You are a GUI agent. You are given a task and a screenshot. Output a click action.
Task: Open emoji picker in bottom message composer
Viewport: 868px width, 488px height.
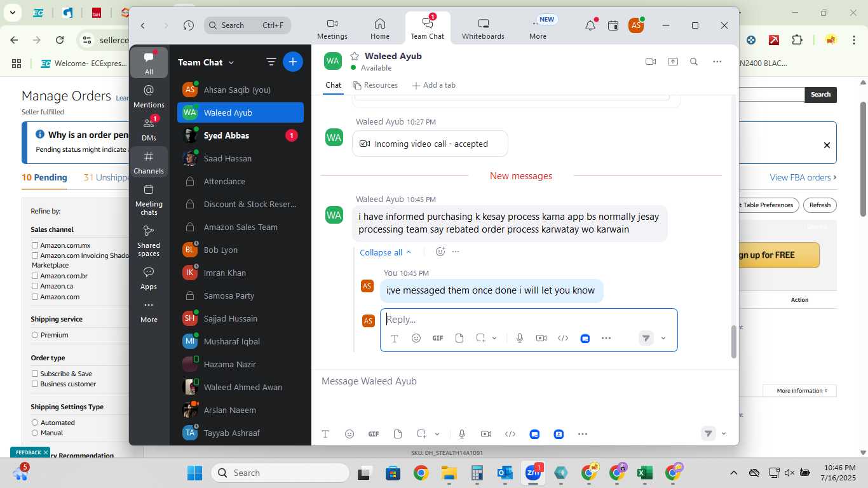pos(349,434)
